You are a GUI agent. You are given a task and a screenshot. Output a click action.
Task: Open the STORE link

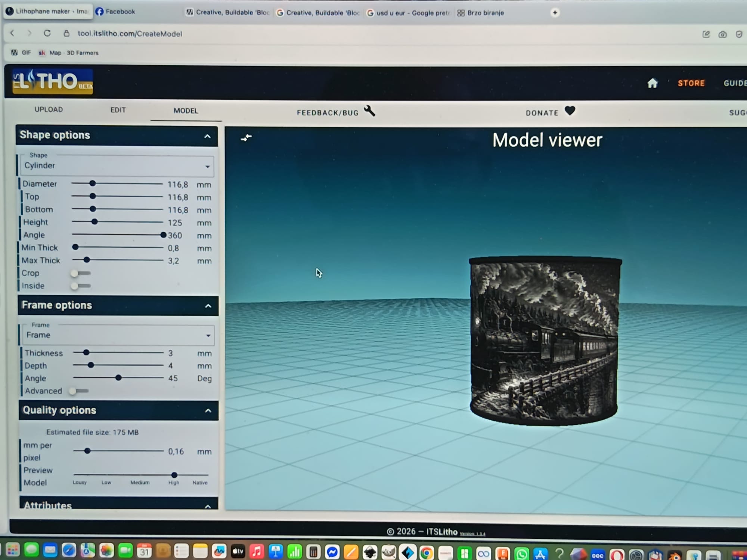691,83
